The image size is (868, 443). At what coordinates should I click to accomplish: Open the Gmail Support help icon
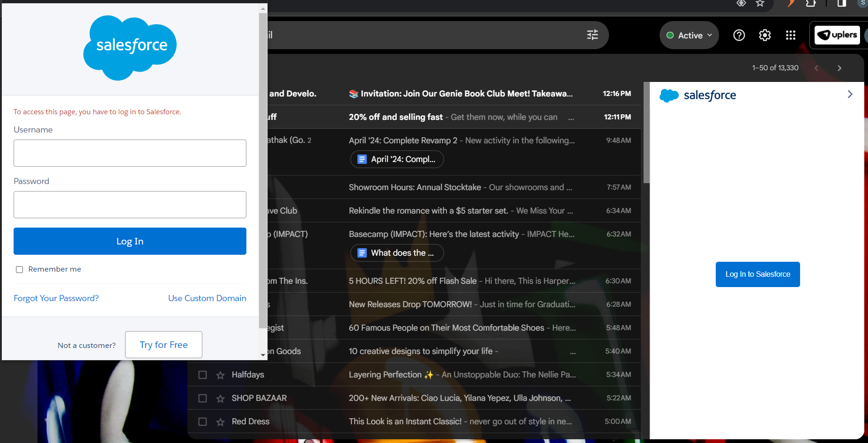coord(739,35)
